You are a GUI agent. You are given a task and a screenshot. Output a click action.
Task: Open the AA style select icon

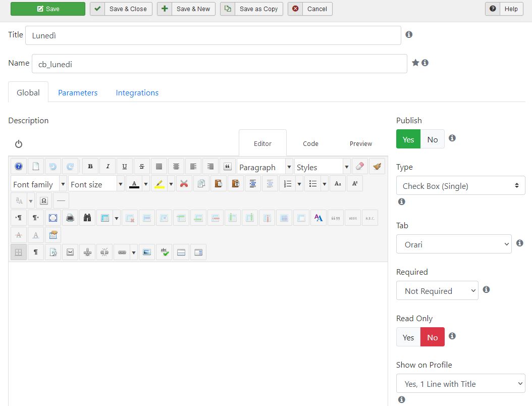318,218
